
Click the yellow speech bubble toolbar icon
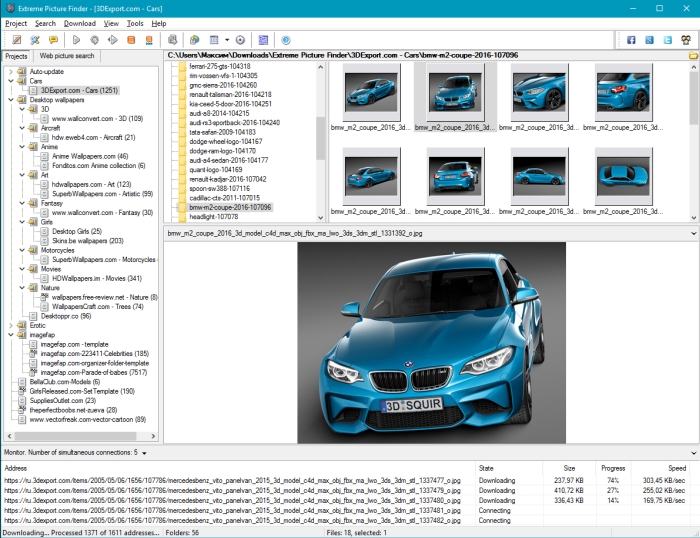53,40
